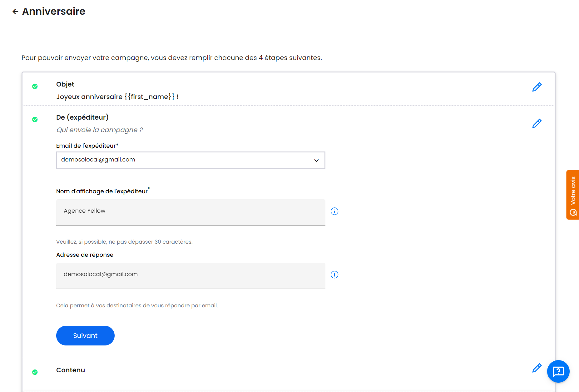
Task: Open the Email de l'expéditeur dropdown
Action: 191,160
